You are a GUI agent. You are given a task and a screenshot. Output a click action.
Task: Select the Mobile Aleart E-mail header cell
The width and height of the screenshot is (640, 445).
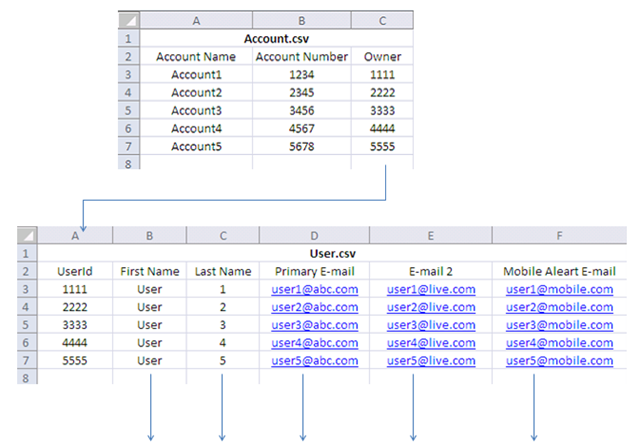point(560,271)
